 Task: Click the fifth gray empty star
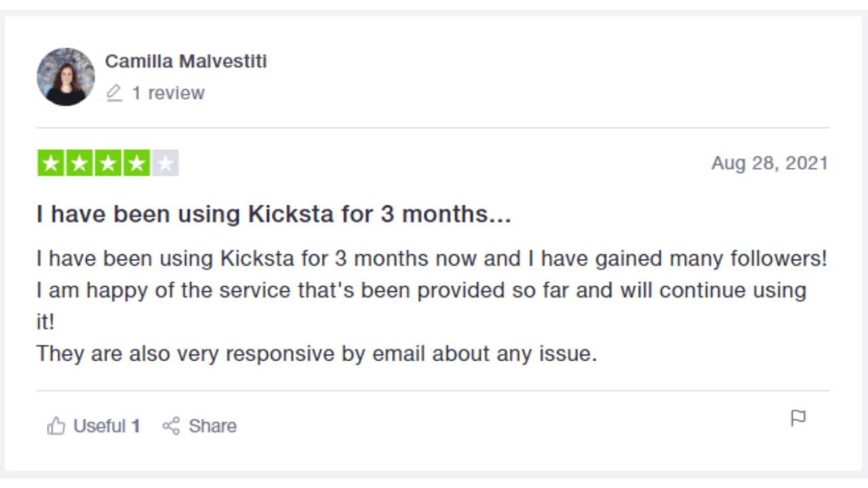(x=165, y=163)
